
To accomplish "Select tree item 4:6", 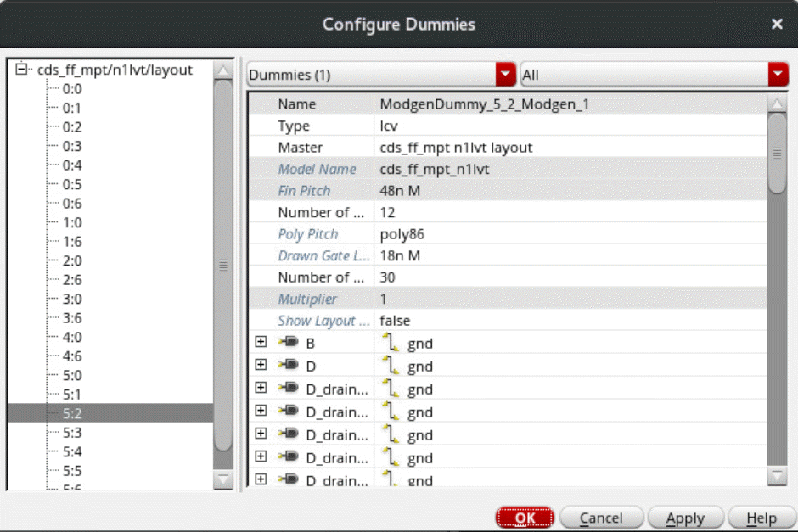I will point(72,356).
